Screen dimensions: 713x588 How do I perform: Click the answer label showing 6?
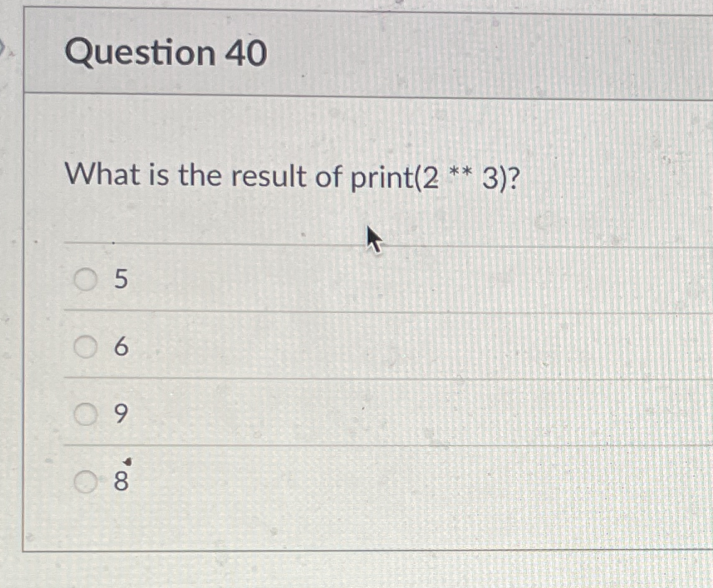click(122, 347)
